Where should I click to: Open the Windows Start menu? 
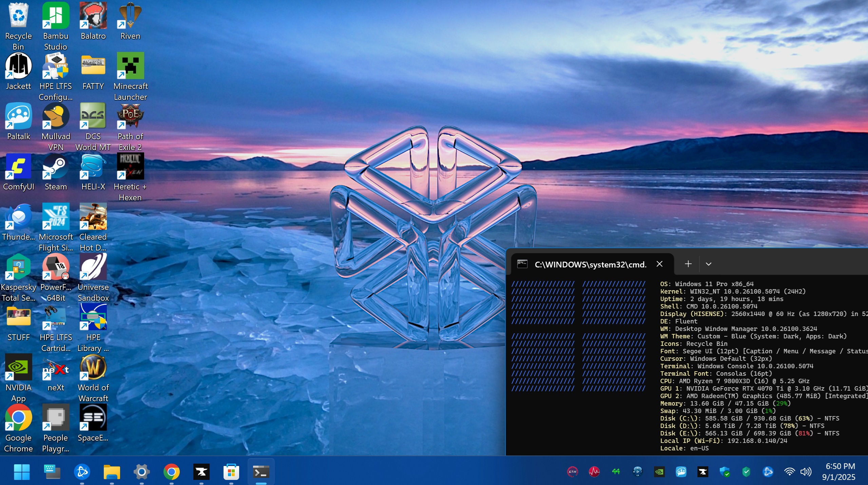[22, 472]
